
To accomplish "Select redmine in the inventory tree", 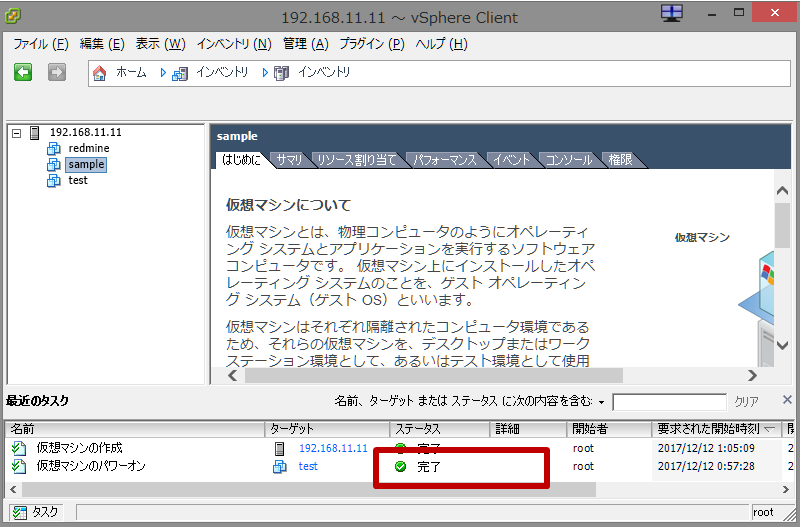I will (89, 149).
